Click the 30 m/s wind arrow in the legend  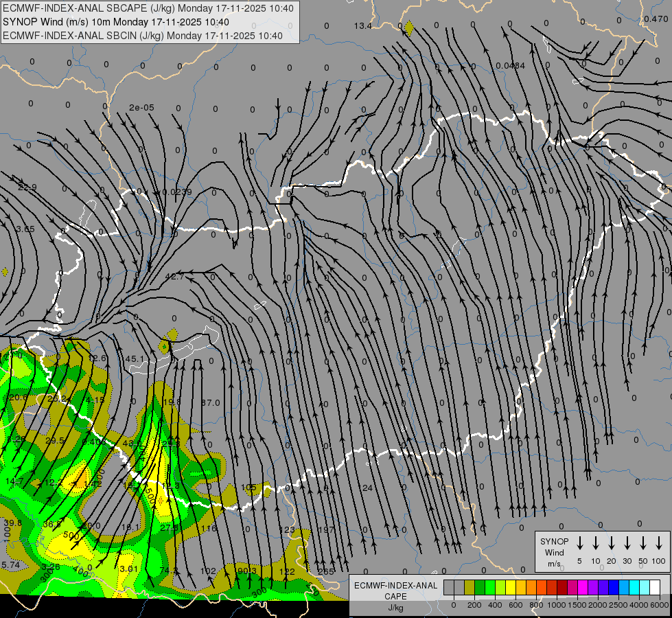[x=627, y=543]
